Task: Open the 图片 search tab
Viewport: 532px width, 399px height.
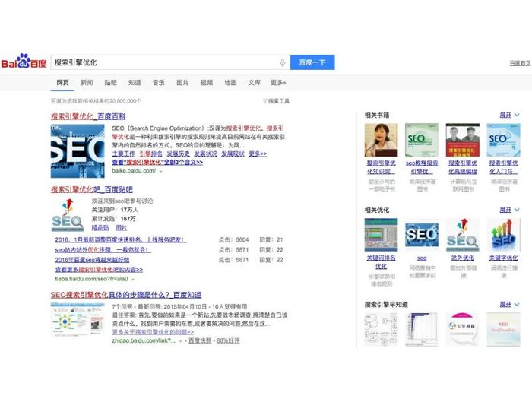Action: coord(182,82)
